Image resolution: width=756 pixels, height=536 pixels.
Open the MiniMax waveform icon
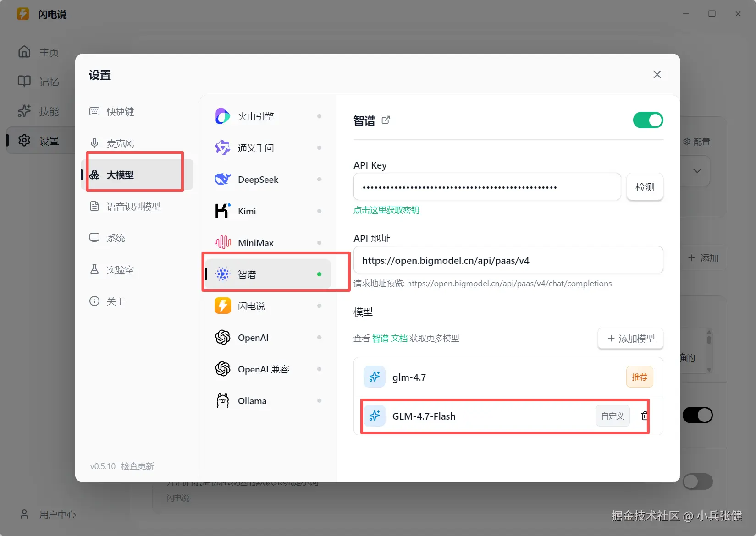pyautogui.click(x=223, y=243)
